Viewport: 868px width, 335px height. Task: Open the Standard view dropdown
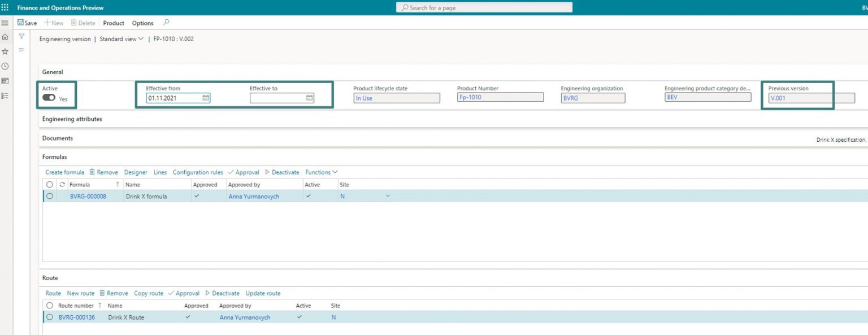[121, 39]
